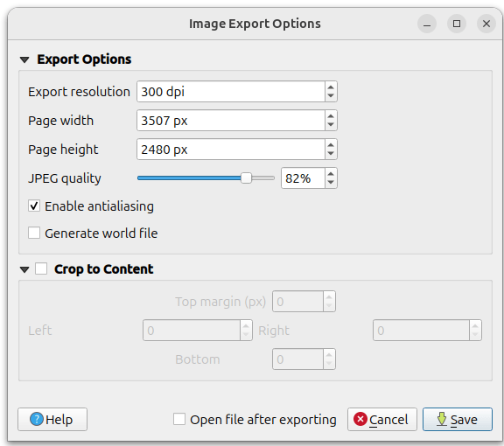Click the Cancel button
The image size is (504, 446).
coord(382,419)
